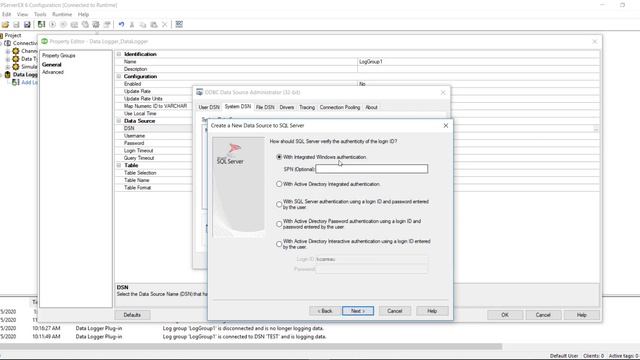Click OK in the Property Editor

click(505, 315)
